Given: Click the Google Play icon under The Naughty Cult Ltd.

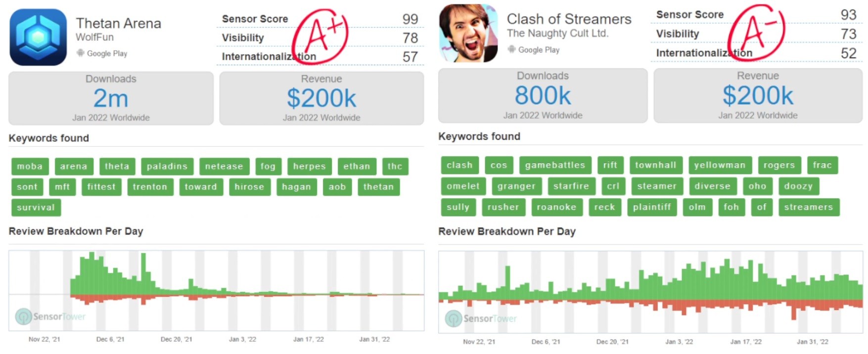Looking at the screenshot, I should click(x=511, y=49).
